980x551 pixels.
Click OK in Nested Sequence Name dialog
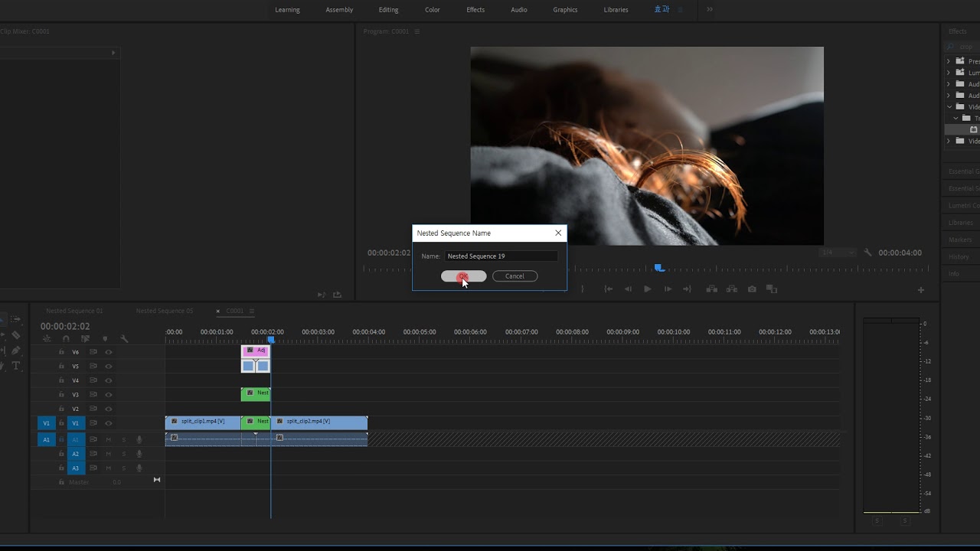(463, 276)
